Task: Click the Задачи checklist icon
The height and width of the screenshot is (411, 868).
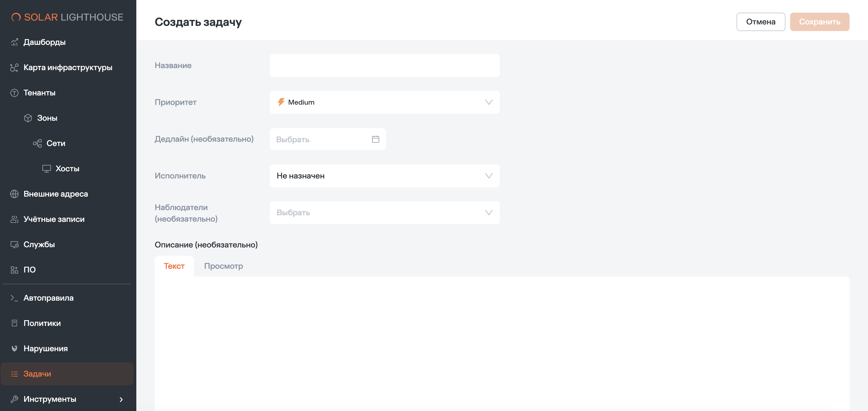Action: [14, 374]
